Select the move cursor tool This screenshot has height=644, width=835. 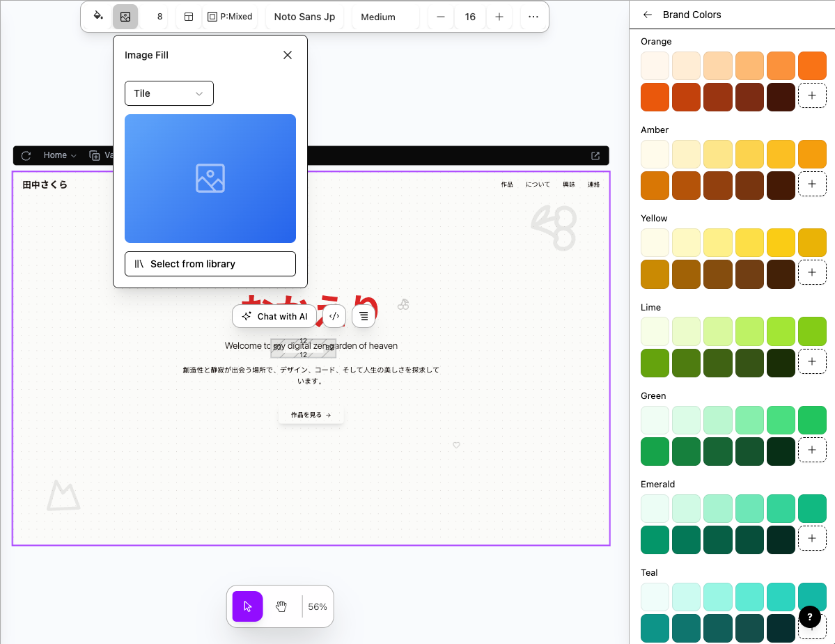[x=247, y=606]
